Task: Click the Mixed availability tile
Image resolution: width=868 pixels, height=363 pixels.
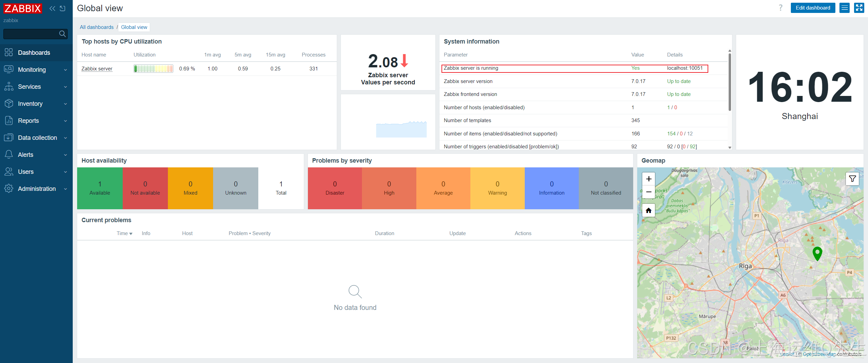Action: click(x=190, y=188)
